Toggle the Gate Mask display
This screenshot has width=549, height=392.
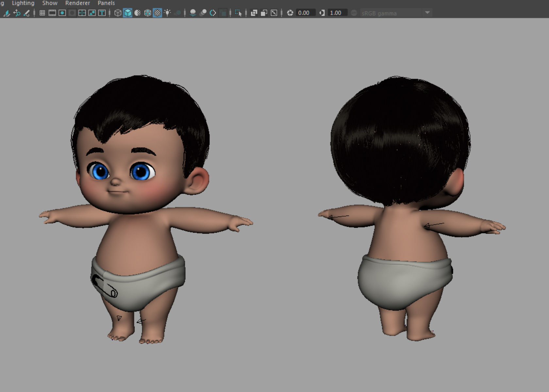click(72, 13)
